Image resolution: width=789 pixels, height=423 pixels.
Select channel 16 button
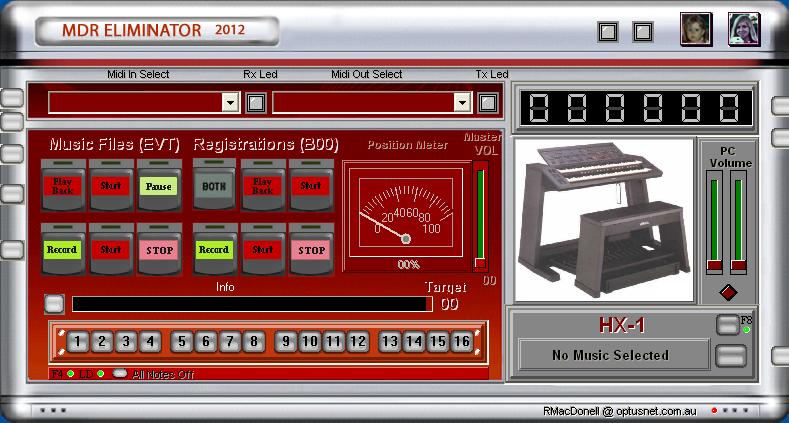click(461, 342)
